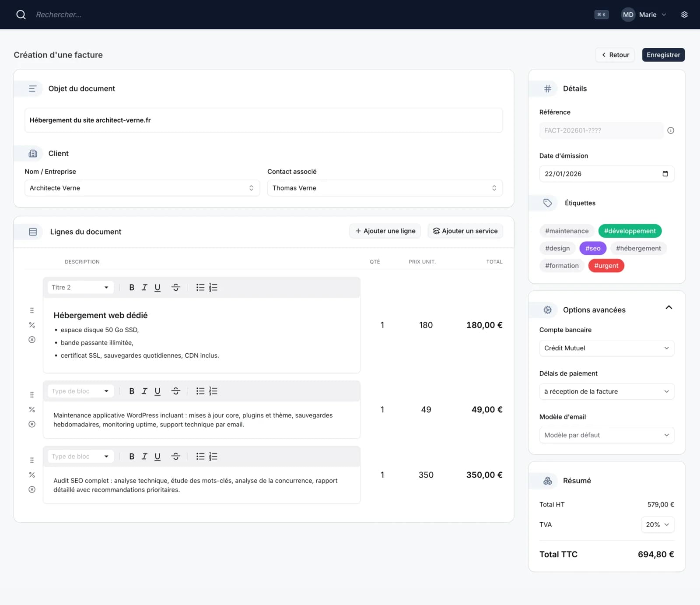Delete the Audit SEO document line
The width and height of the screenshot is (700, 605).
[32, 489]
